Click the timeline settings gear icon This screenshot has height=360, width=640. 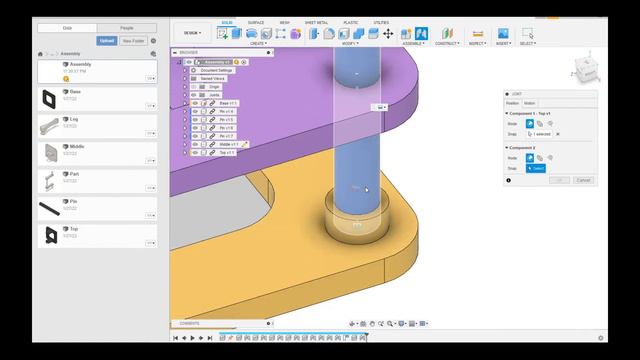[600, 338]
